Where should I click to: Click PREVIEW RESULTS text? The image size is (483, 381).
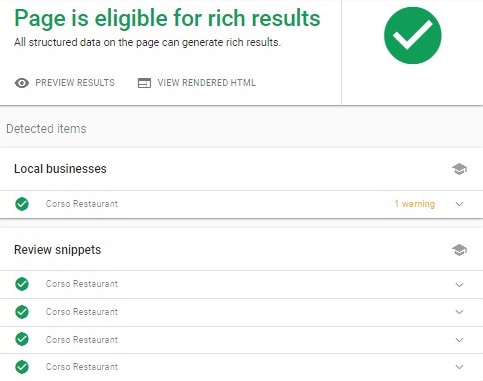pos(75,83)
